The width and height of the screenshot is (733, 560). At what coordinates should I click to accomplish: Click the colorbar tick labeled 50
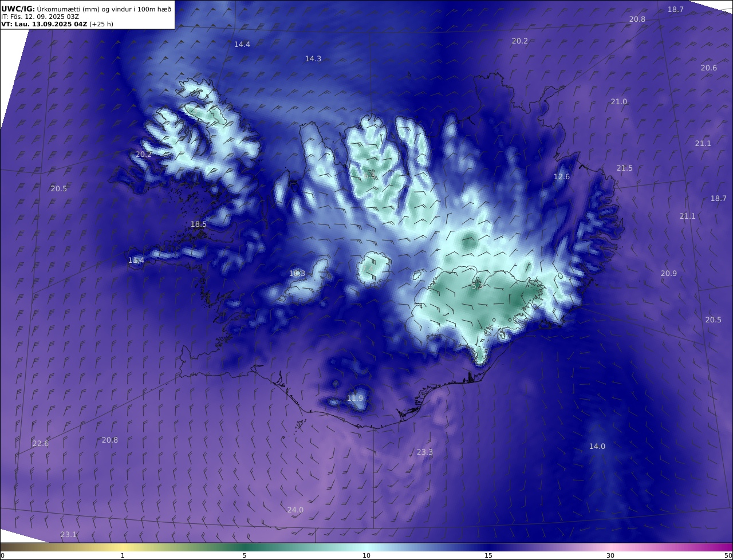pos(728,555)
